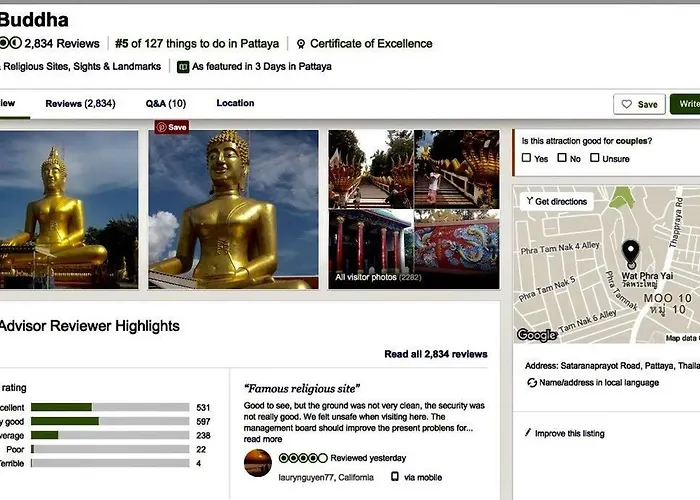
Task: Click the Terrible rating bar with 4
Action: 110,463
